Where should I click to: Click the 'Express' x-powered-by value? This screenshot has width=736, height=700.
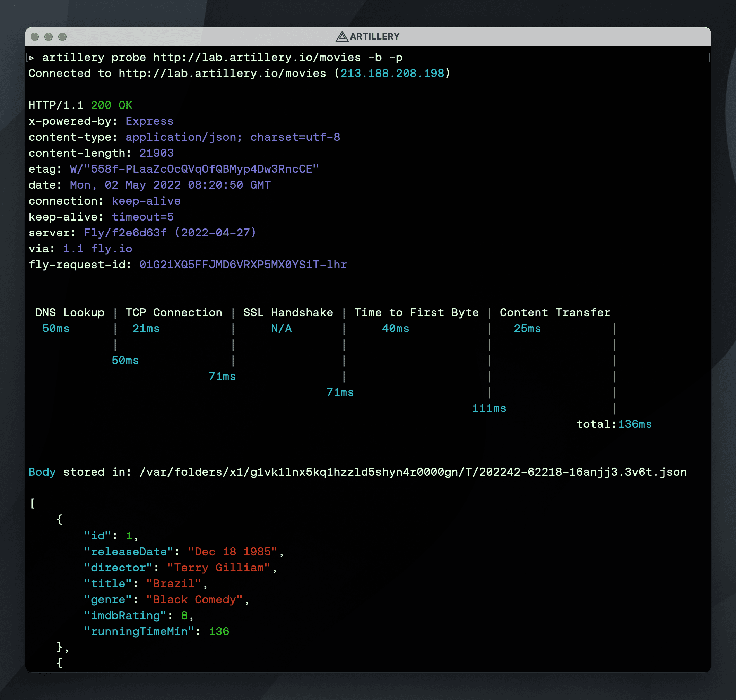tap(149, 121)
